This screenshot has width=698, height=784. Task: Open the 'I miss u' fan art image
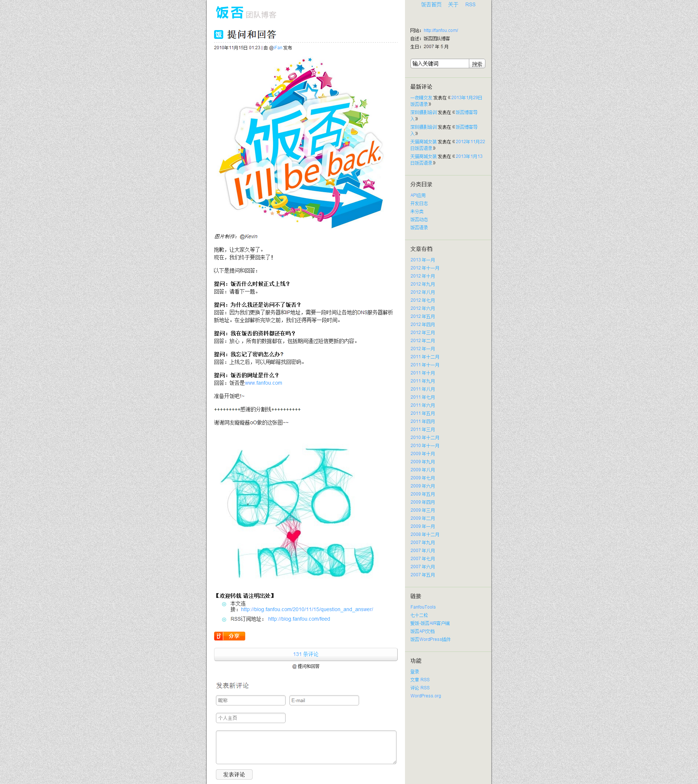coord(297,512)
